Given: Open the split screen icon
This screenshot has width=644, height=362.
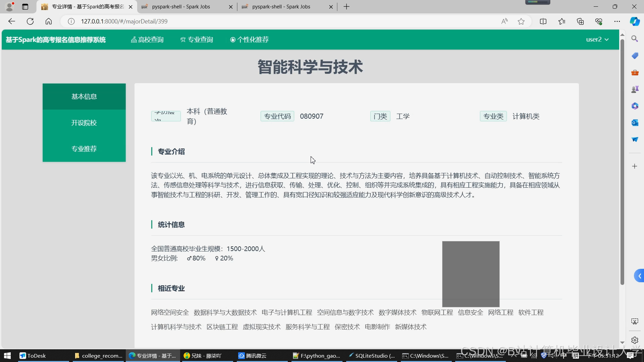Looking at the screenshot, I should pos(543,21).
